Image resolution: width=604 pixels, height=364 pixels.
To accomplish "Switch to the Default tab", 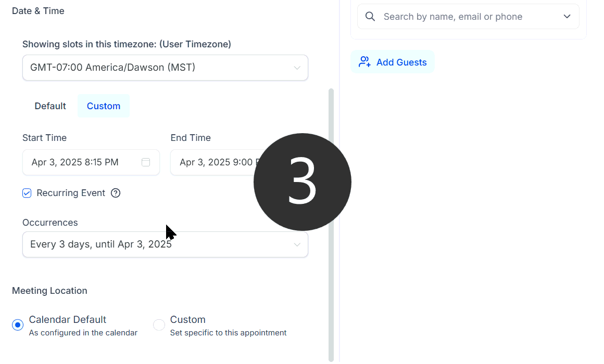I will pyautogui.click(x=50, y=106).
